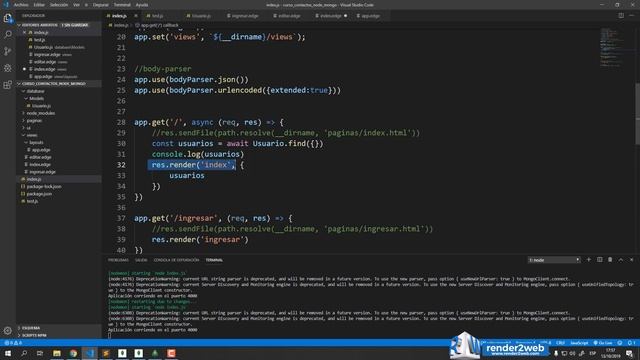
Task: Open Windows Action Center notifications
Action: tap(630, 353)
